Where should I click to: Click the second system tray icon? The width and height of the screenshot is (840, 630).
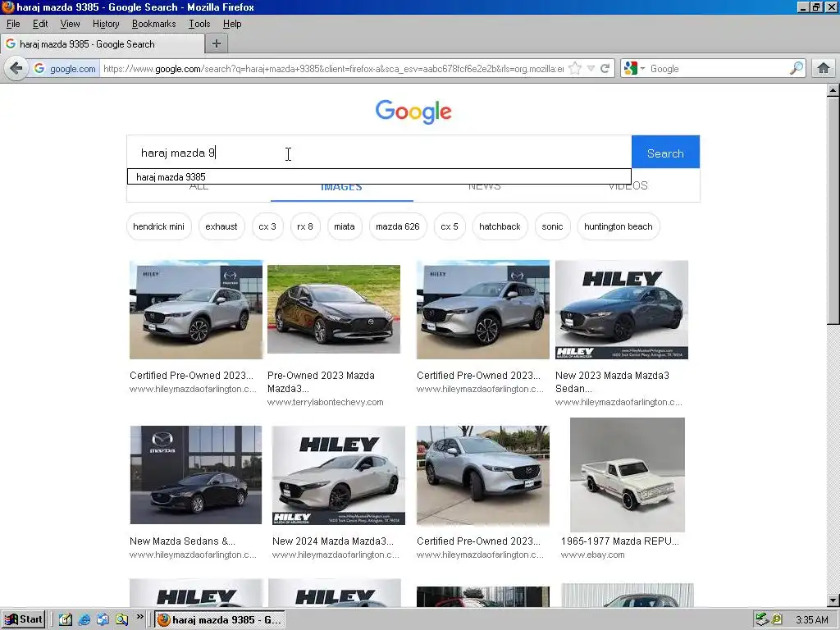click(778, 620)
